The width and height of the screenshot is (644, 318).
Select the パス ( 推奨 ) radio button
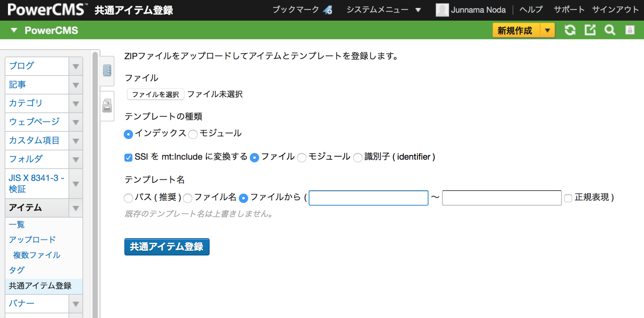coord(128,198)
